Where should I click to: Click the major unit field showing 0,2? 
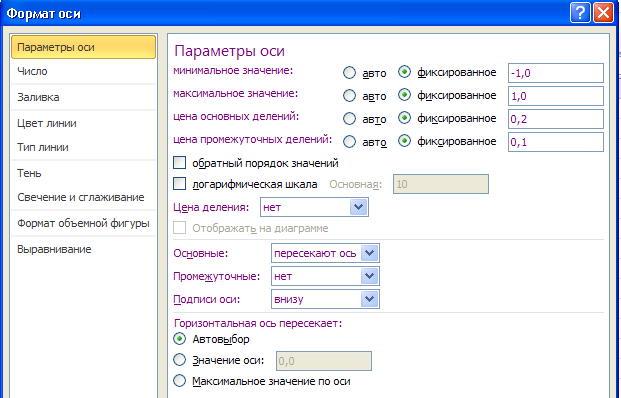point(556,119)
